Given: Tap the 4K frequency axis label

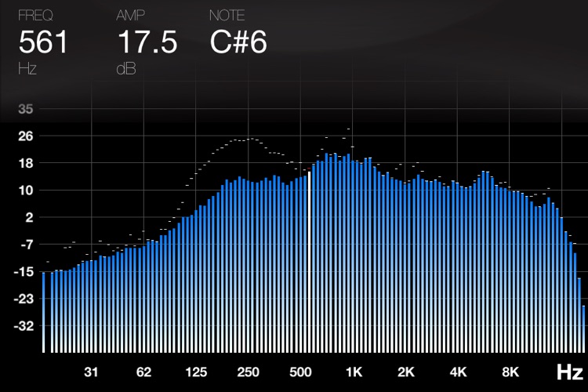Looking at the screenshot, I should [458, 372].
